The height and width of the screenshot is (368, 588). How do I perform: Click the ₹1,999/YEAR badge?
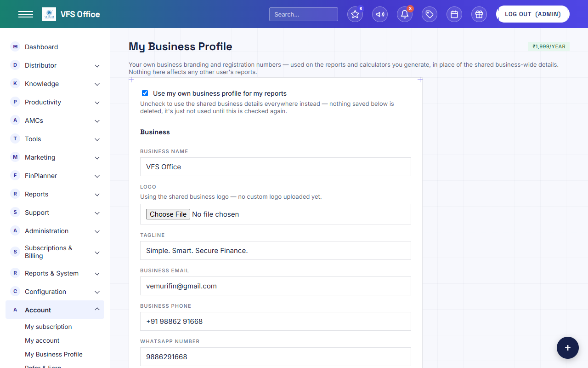[549, 46]
